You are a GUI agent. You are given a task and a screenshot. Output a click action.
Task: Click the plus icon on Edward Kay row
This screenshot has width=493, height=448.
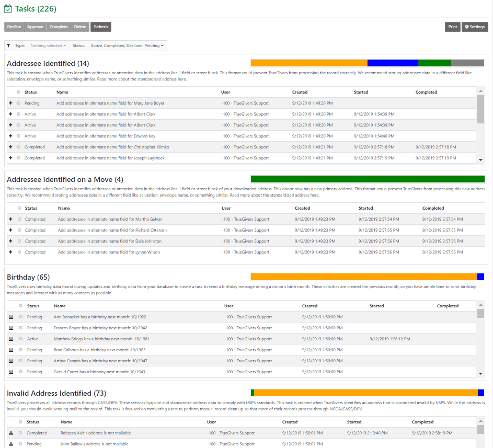10,136
